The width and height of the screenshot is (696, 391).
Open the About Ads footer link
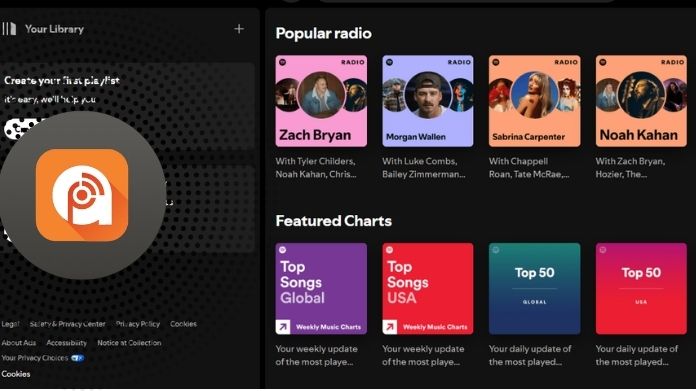coord(19,343)
